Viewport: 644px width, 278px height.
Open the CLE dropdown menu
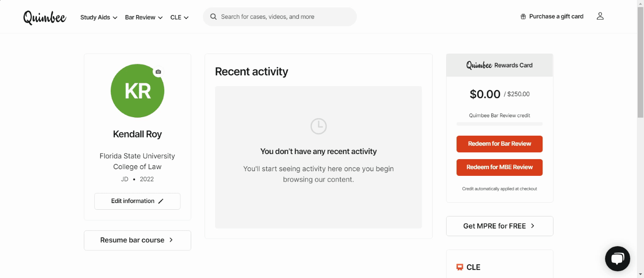tap(179, 17)
